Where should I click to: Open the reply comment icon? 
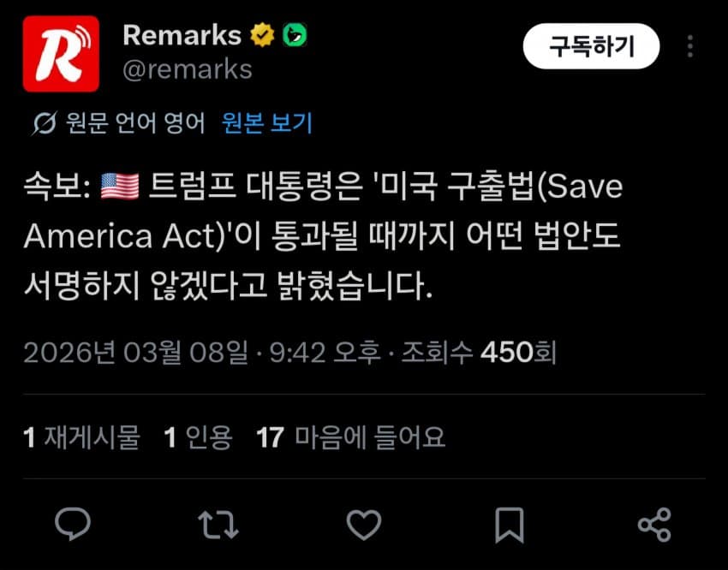tap(73, 524)
